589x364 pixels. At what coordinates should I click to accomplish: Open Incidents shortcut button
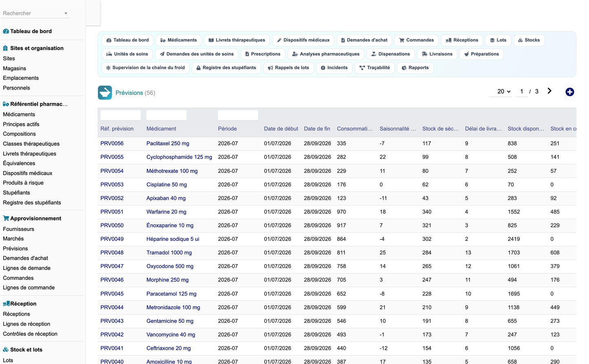point(334,68)
